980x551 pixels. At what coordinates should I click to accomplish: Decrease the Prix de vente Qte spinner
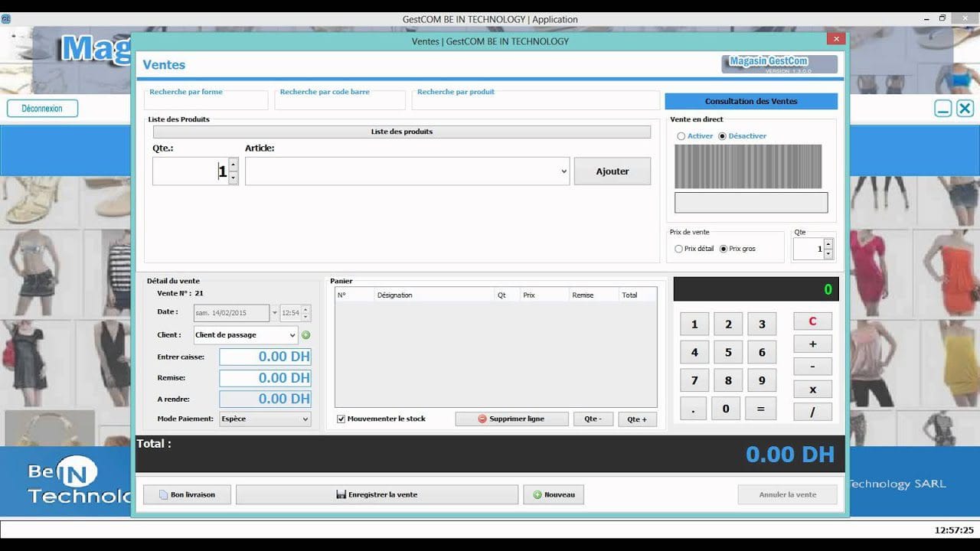tap(828, 254)
